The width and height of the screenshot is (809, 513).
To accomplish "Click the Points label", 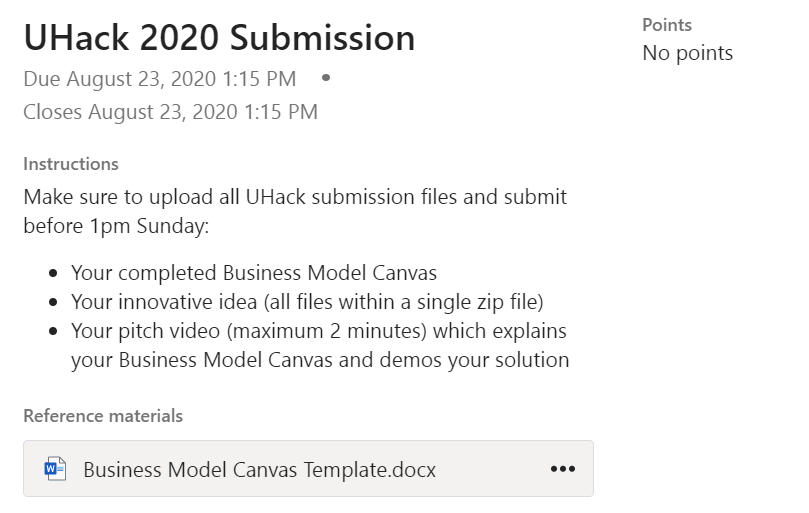I will coord(667,25).
